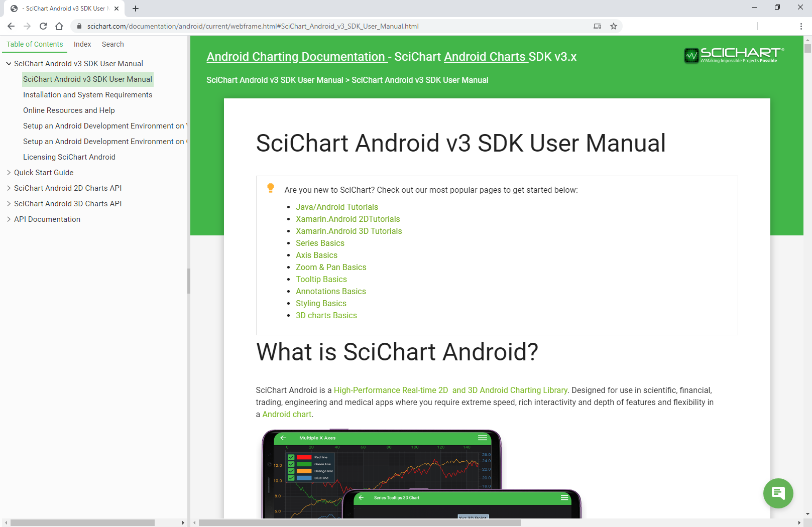Image resolution: width=812 pixels, height=527 pixels.
Task: Open the Java/Android Tutorials link
Action: pos(337,207)
